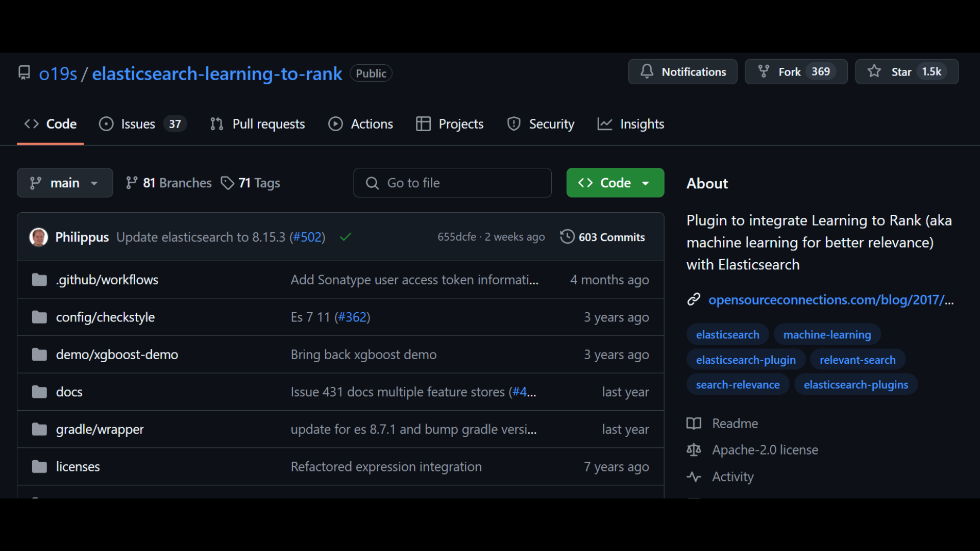This screenshot has width=980, height=551.
Task: Select the elasticsearch-plugins topic tag
Action: pos(856,385)
